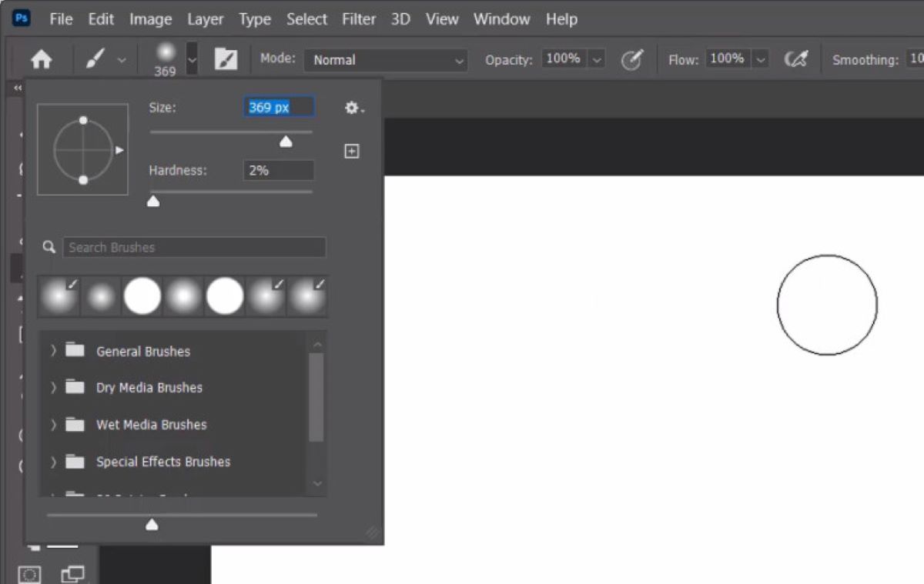924x584 pixels.
Task: Select the Dry Media Brushes group
Action: pos(149,388)
